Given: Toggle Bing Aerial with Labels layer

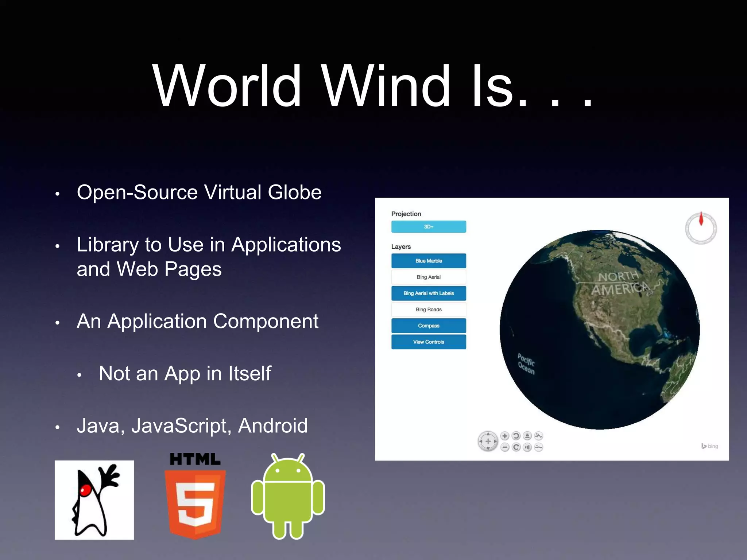Looking at the screenshot, I should tap(429, 293).
